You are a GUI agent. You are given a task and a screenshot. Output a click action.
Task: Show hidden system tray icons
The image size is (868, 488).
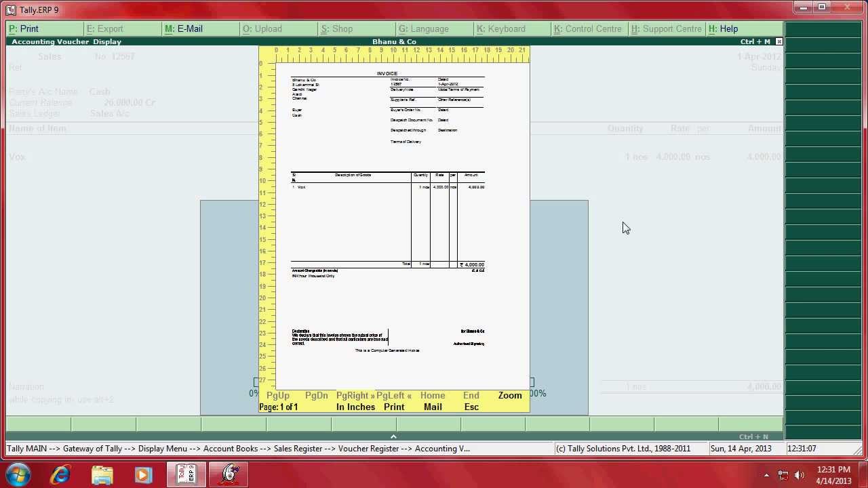coord(766,475)
